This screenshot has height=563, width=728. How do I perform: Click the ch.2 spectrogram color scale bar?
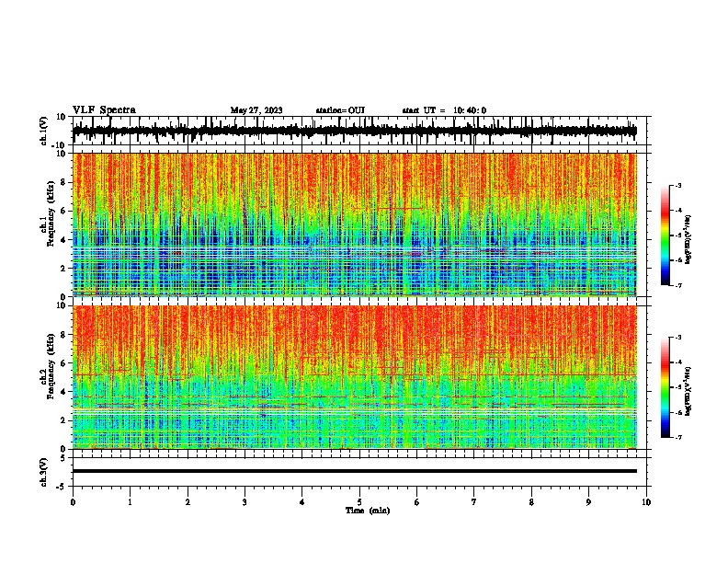665,387
